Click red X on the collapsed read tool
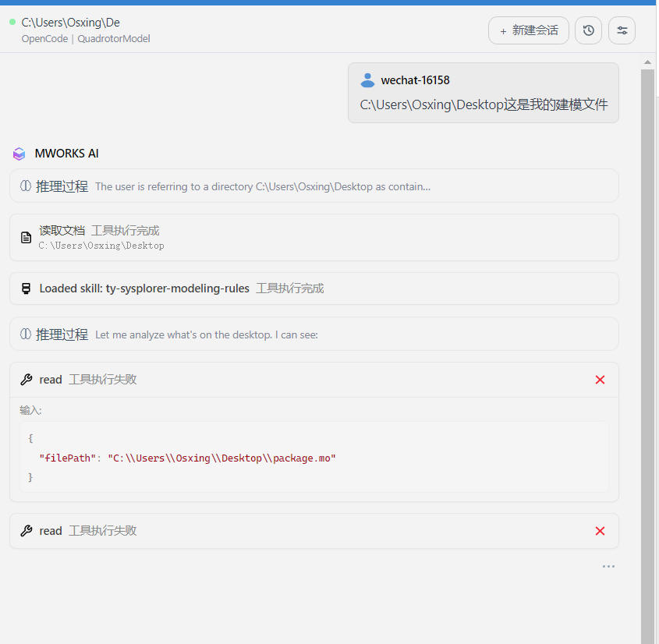Screen dimensions: 659x644 pos(600,531)
